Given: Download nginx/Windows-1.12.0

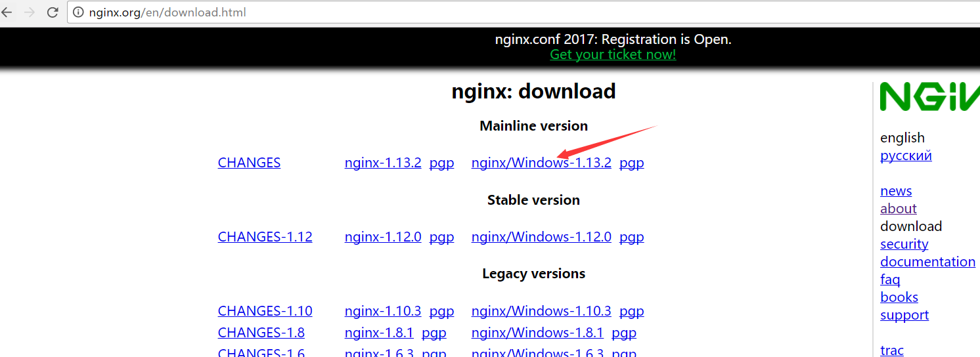Looking at the screenshot, I should pyautogui.click(x=541, y=237).
